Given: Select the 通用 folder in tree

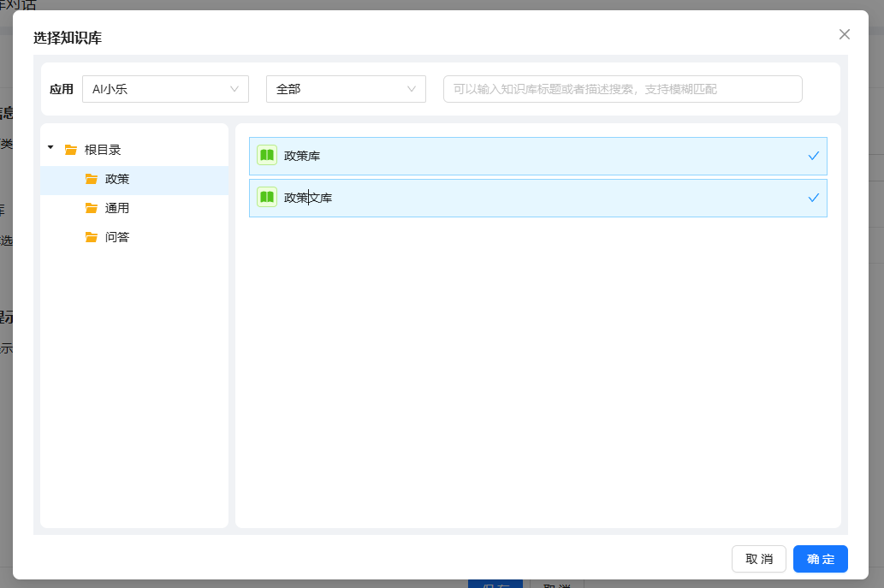Looking at the screenshot, I should [x=117, y=208].
